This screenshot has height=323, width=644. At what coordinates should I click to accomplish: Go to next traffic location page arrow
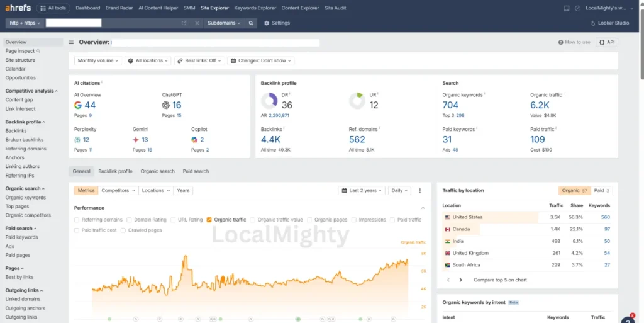[x=461, y=280]
